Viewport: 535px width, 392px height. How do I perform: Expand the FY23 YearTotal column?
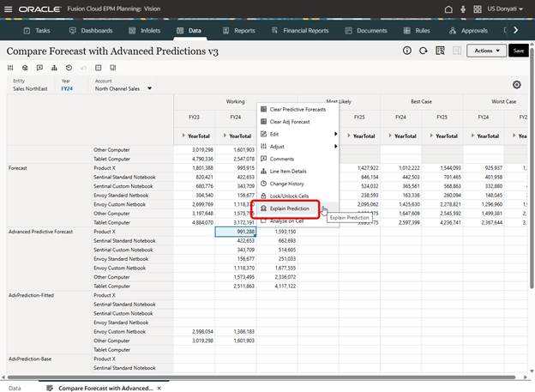tap(183, 136)
